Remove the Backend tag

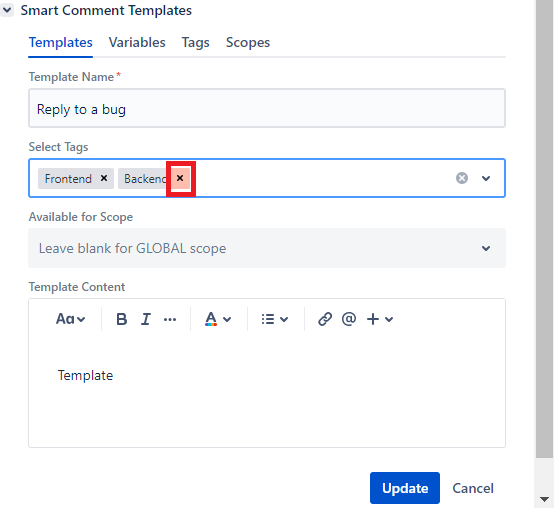[180, 178]
